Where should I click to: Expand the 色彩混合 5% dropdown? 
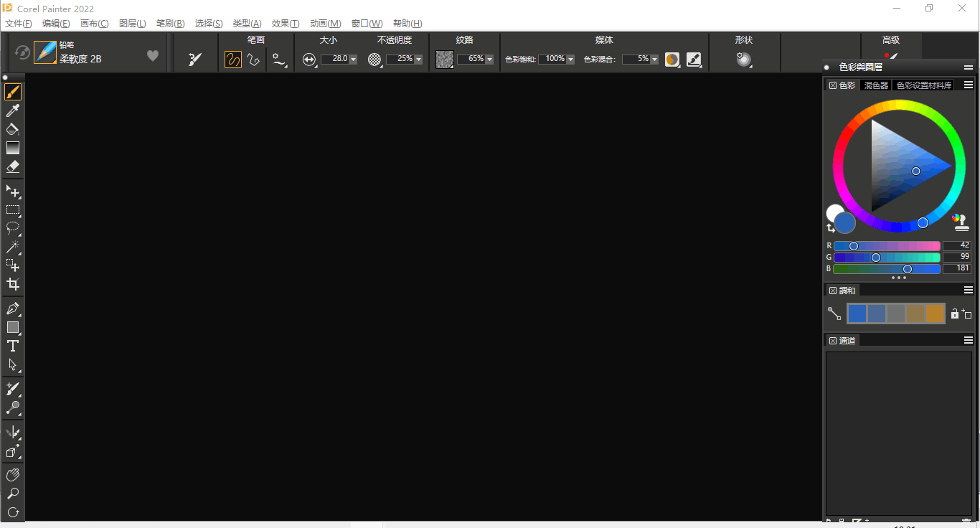[x=655, y=60]
